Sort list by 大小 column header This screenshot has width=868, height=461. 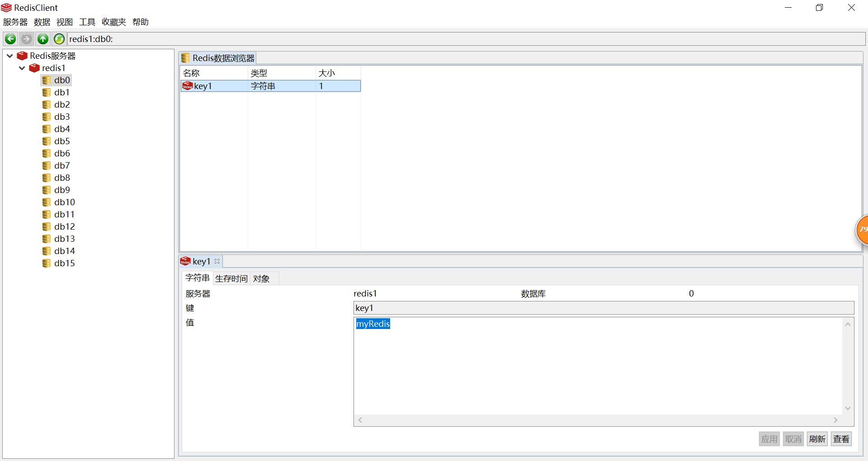pos(338,73)
